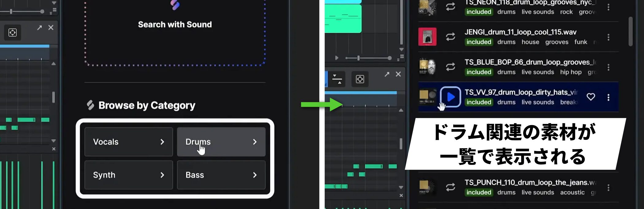Image resolution: width=644 pixels, height=209 pixels.
Task: Expand the Synth category
Action: (128, 175)
